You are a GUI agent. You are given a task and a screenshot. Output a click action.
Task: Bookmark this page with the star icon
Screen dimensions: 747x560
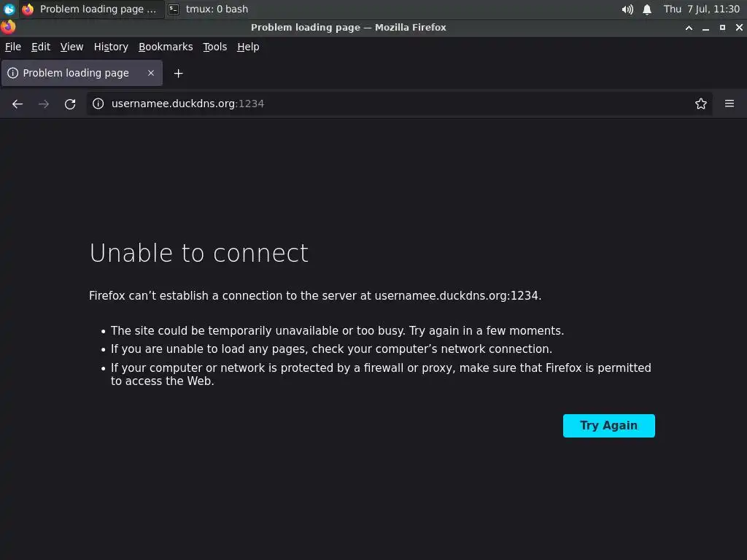click(x=701, y=104)
